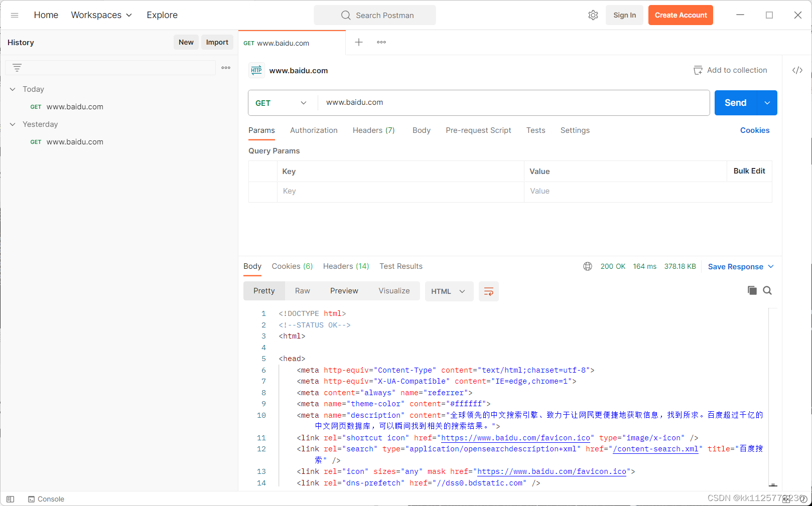Click the Bulk Edit link
Image resolution: width=812 pixels, height=506 pixels.
[x=749, y=171]
